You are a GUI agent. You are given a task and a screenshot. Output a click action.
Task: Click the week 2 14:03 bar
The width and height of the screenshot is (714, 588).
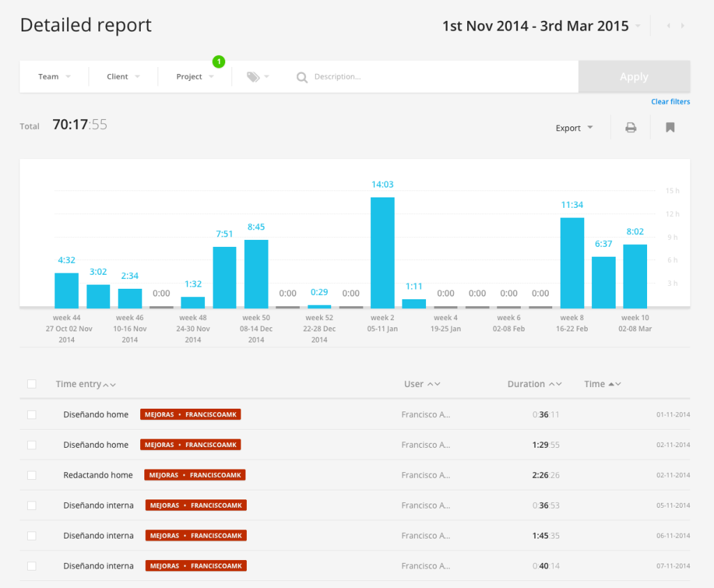382,252
